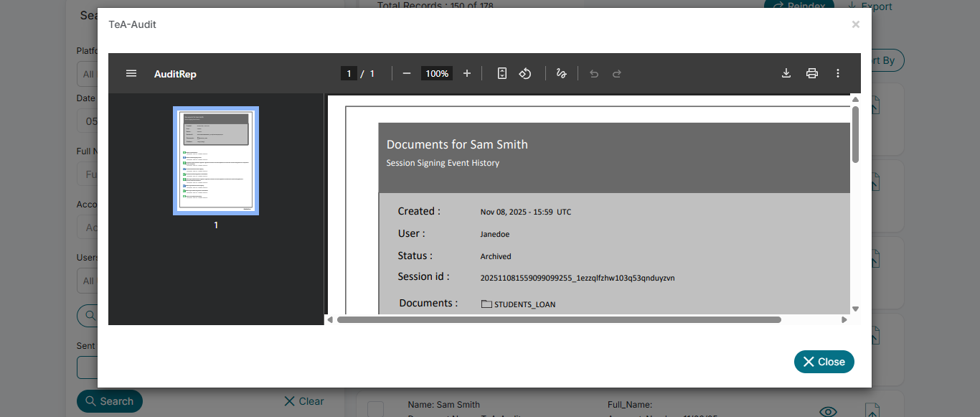980x417 pixels.
Task: Click the horizontal scrollbar left arrow
Action: 330,319
